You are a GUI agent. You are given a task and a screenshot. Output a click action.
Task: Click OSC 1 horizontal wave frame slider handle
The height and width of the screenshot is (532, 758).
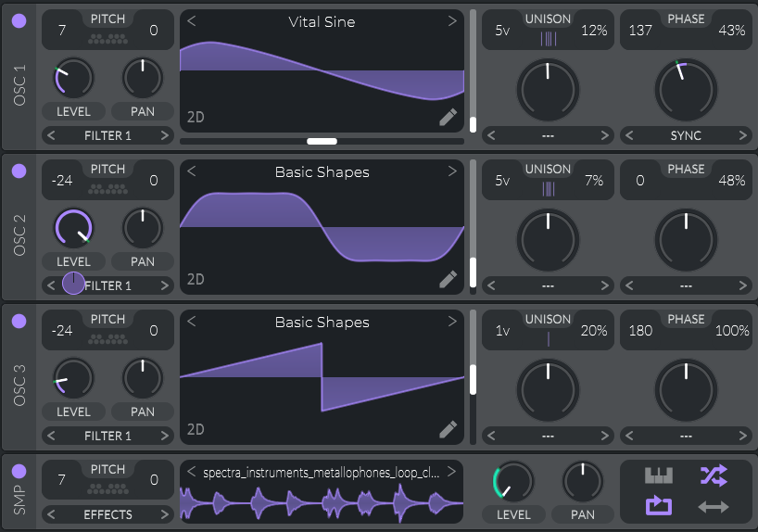coord(322,141)
